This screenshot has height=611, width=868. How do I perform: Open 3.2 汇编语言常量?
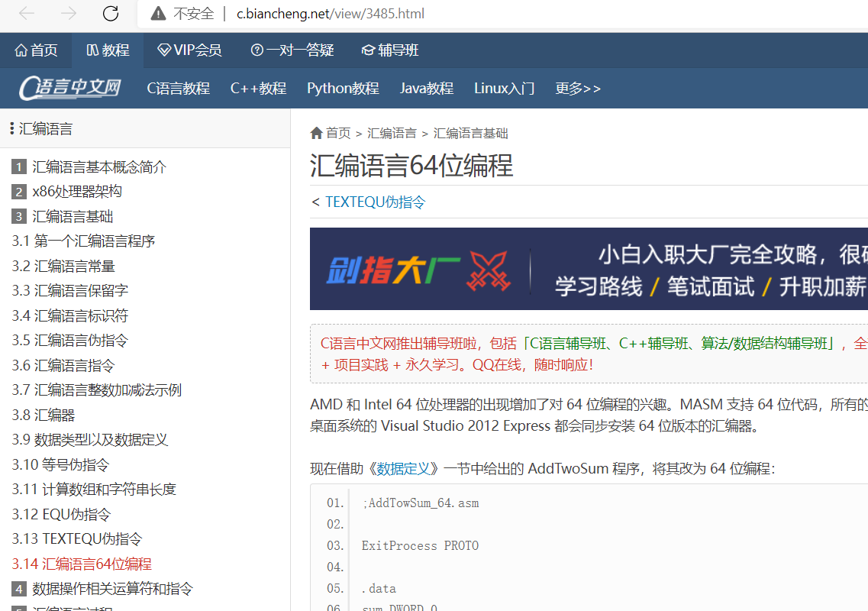(63, 266)
